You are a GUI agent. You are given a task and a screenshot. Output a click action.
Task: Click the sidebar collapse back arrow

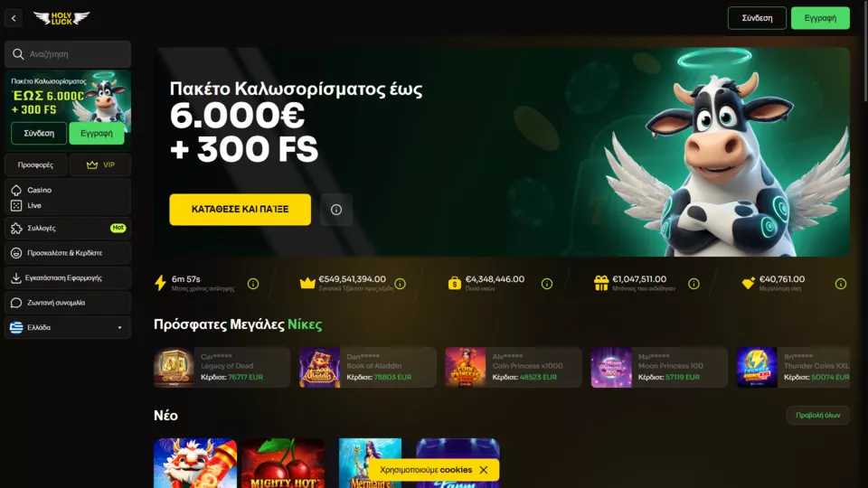click(14, 18)
